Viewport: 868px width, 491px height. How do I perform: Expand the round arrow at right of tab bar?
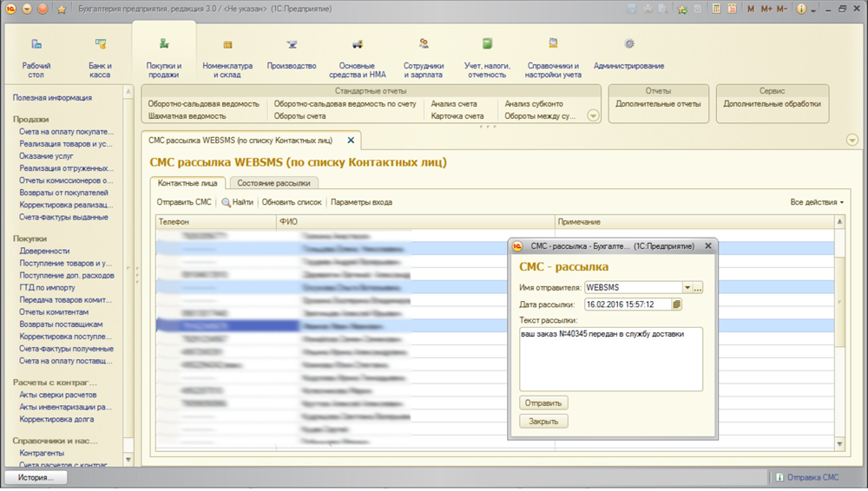point(852,140)
